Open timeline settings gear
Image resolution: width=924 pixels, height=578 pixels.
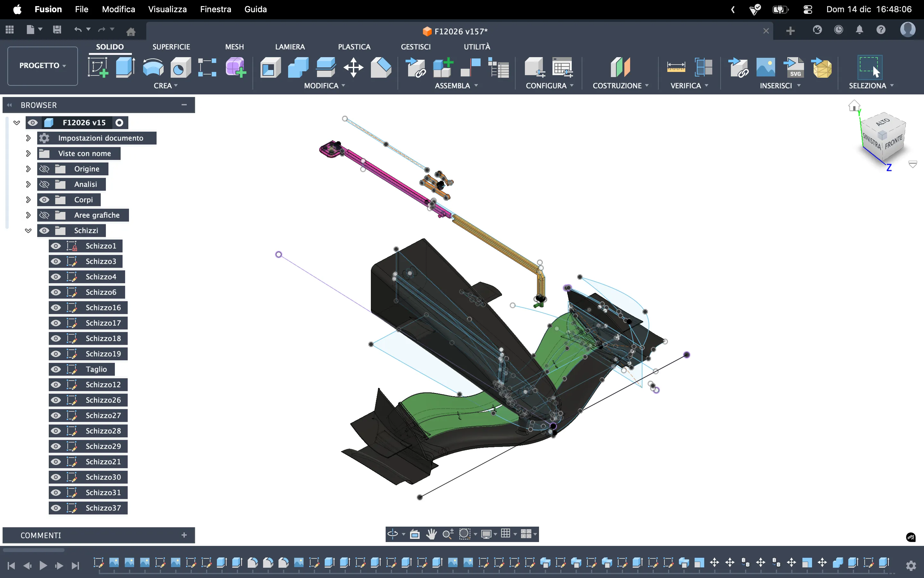[x=911, y=565]
